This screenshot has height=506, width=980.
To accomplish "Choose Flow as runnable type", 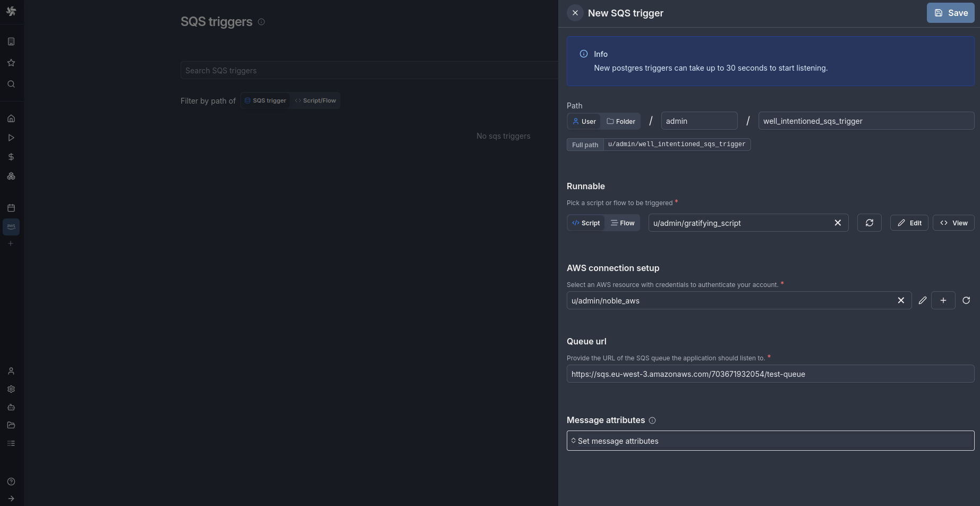I will 623,223.
